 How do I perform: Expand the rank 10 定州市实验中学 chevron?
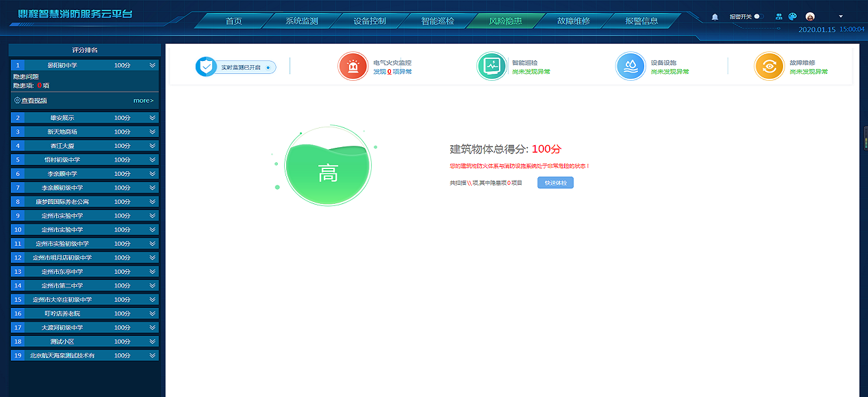tap(153, 229)
